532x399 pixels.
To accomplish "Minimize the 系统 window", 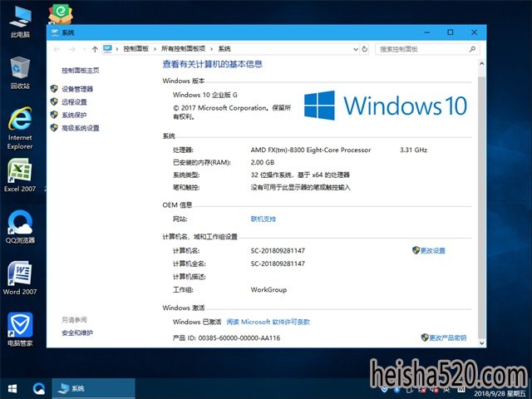I will [427, 32].
